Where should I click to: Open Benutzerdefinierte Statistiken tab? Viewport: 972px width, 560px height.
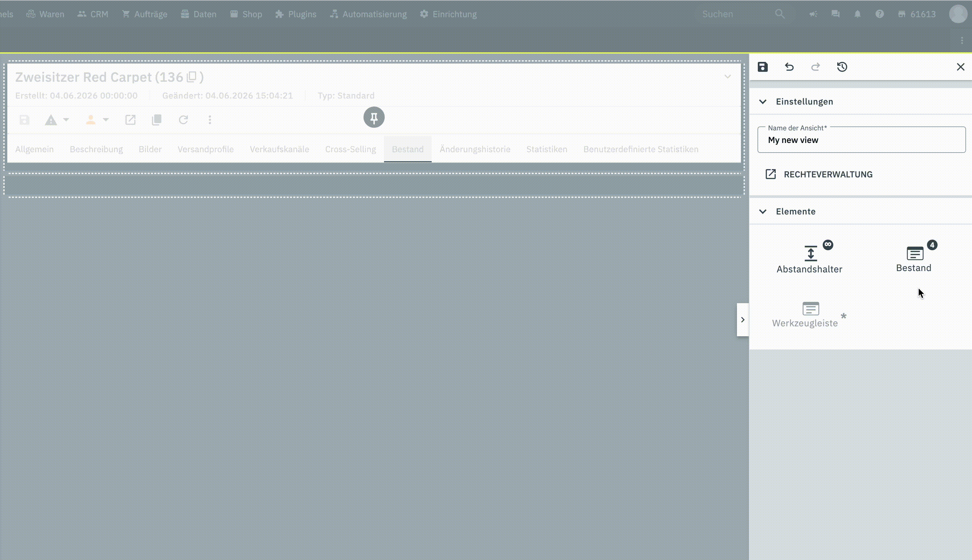tap(641, 149)
